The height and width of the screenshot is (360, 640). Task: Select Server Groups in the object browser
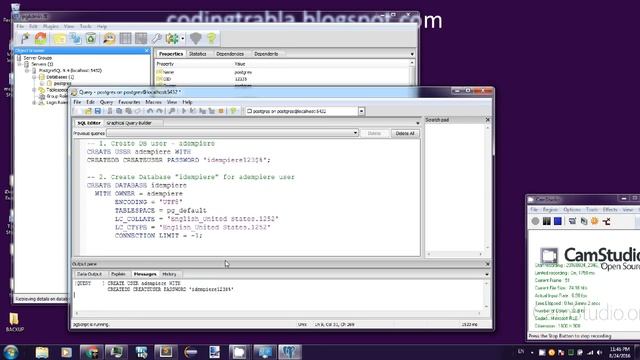pyautogui.click(x=38, y=58)
